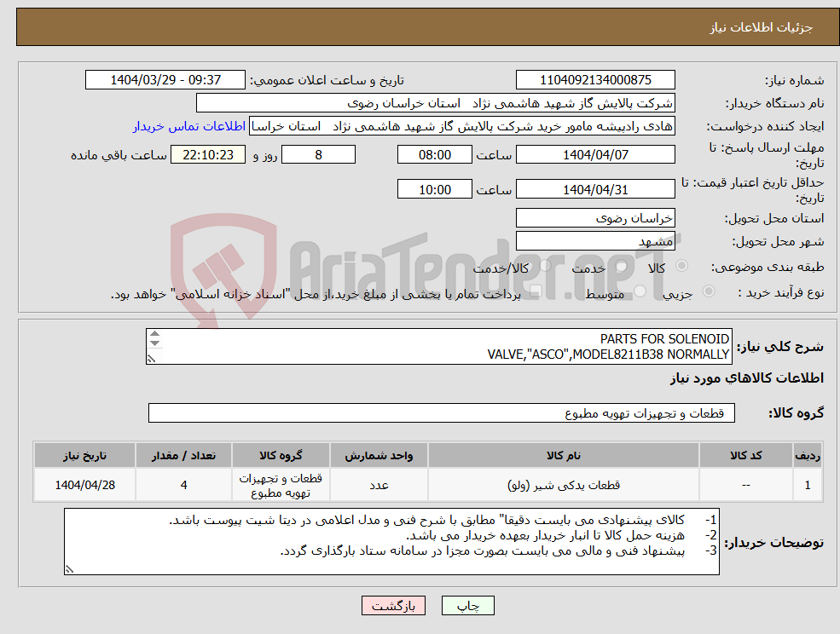The image size is (840, 634).
Task: Click the price validity date 1404/04/31
Action: click(595, 189)
